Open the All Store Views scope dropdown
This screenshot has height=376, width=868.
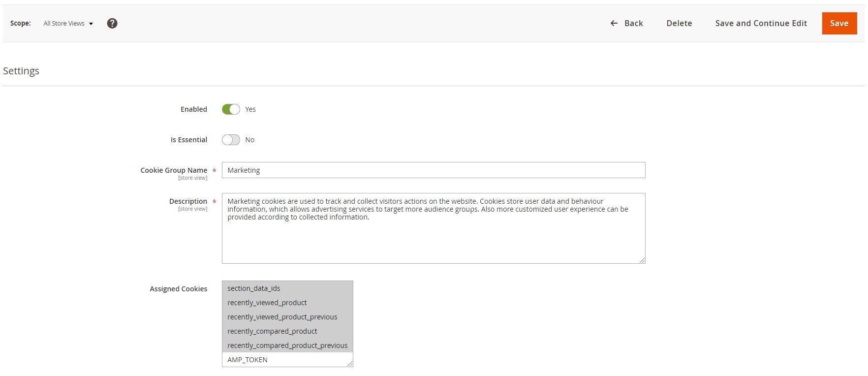click(68, 23)
